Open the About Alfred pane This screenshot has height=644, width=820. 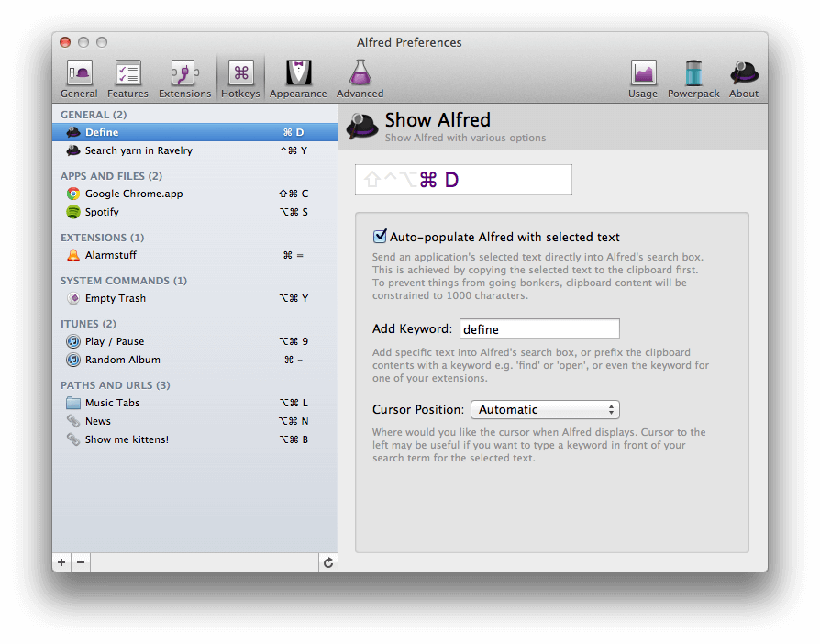click(x=744, y=78)
